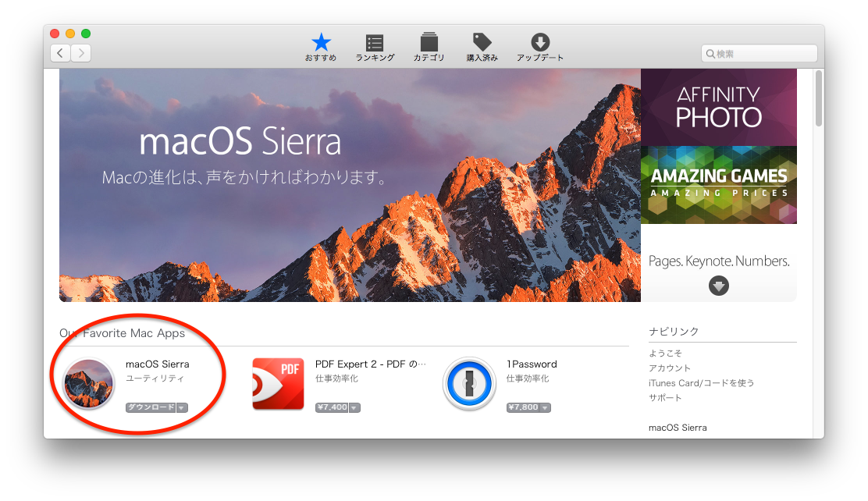Buy PDF Expert 2 with ¥7,400 button
Viewport: 868px width, 501px height.
332,407
